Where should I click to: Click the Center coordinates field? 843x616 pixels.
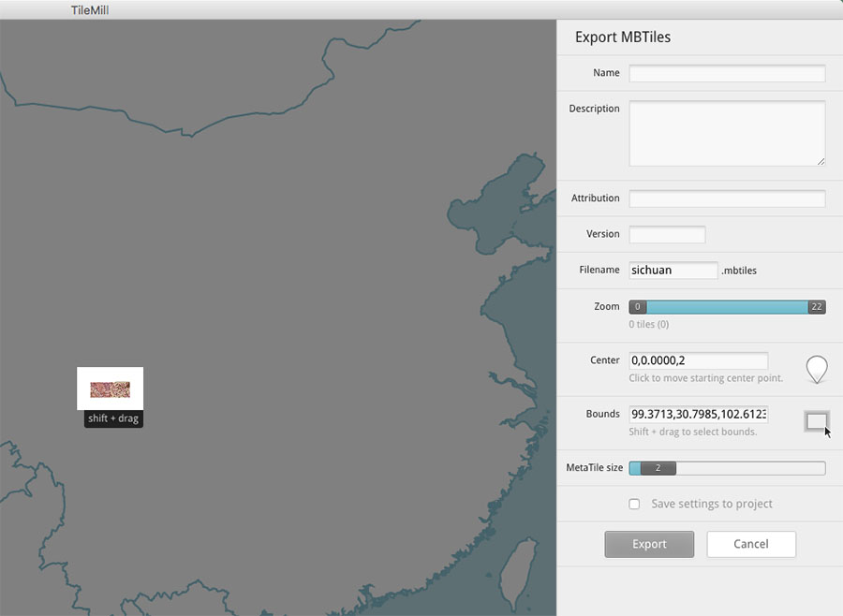click(699, 360)
